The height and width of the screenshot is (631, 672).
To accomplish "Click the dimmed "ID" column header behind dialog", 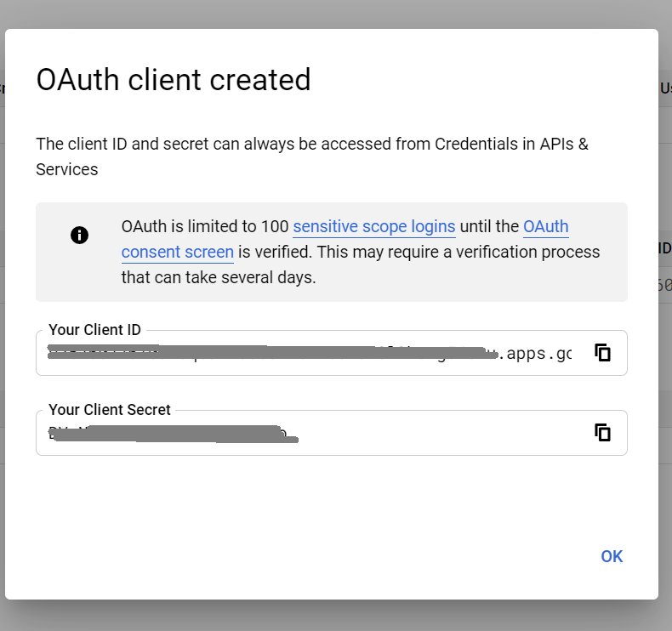I will 664,248.
